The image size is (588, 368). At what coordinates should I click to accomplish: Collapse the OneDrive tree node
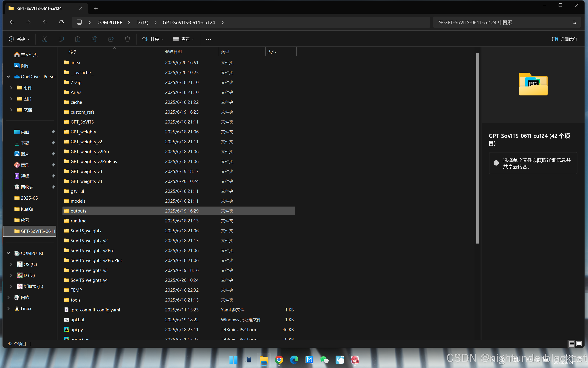[x=8, y=77]
